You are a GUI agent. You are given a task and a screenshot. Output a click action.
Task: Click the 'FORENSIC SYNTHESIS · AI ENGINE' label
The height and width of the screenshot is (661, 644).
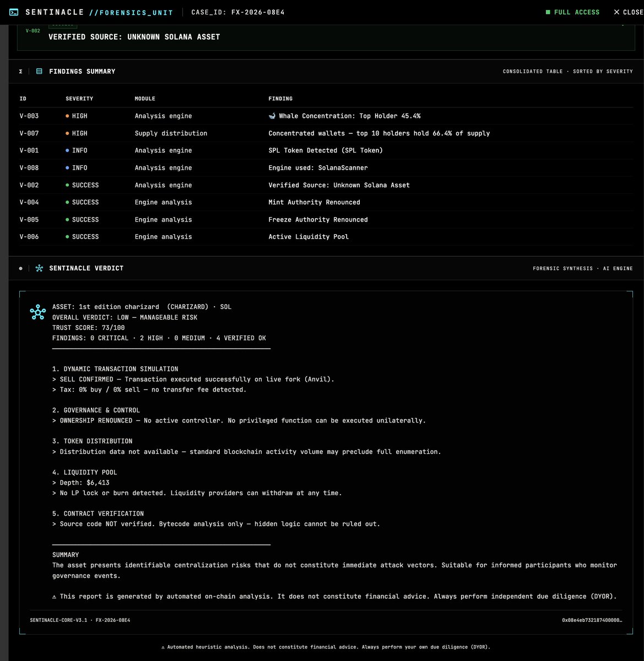(x=583, y=268)
